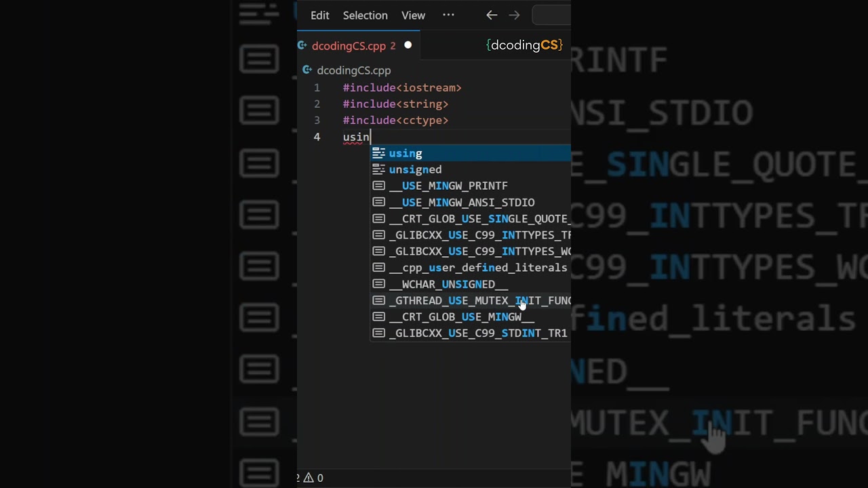Click the warning icon in status bar
868x488 pixels.
click(309, 478)
